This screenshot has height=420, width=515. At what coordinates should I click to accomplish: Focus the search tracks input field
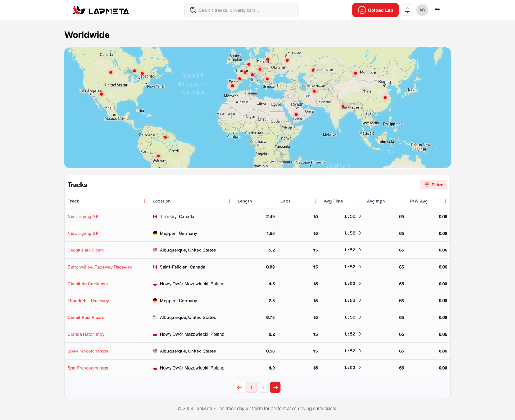click(241, 10)
